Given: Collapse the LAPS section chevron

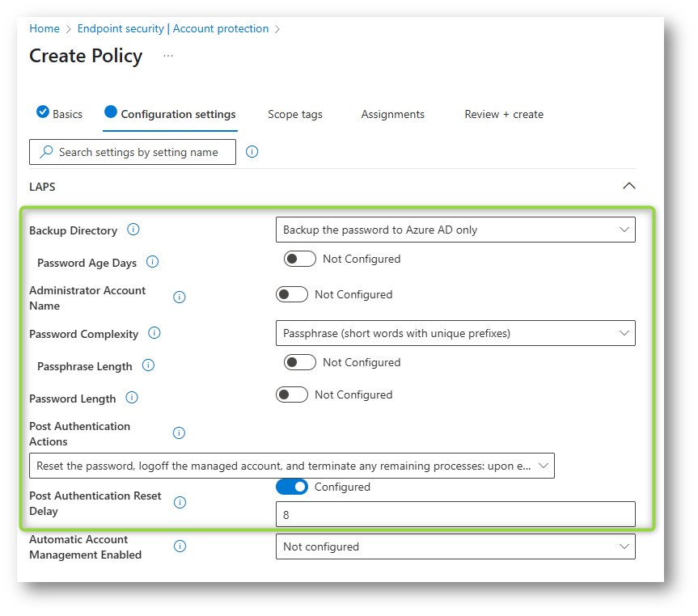Looking at the screenshot, I should click(628, 186).
